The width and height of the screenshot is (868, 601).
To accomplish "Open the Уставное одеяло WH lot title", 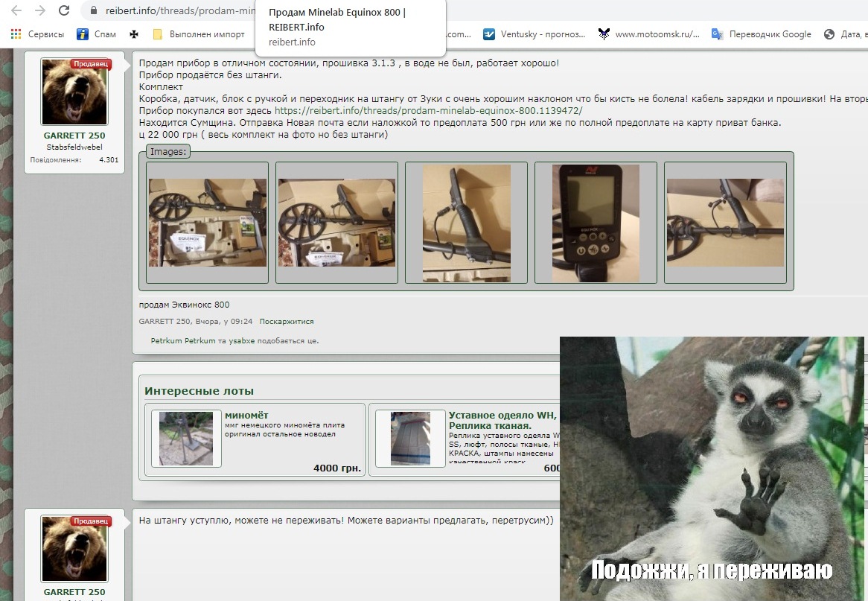I will 504,420.
